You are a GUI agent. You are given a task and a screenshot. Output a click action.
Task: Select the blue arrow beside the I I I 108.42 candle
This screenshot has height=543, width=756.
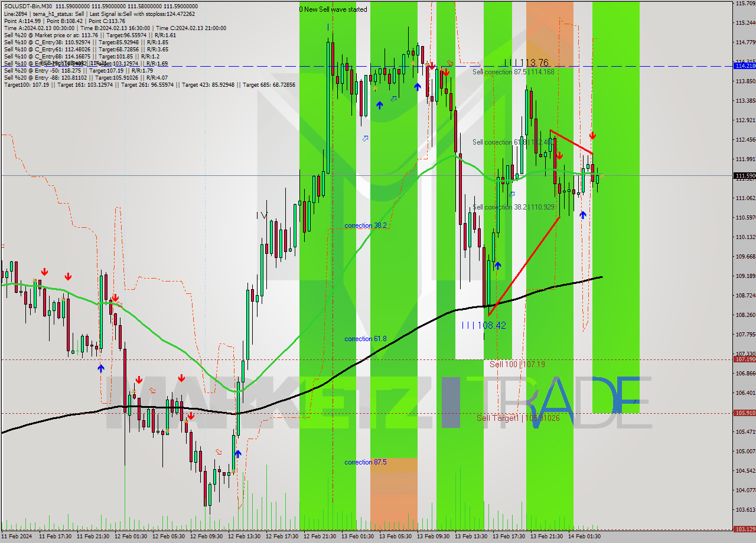(x=497, y=266)
